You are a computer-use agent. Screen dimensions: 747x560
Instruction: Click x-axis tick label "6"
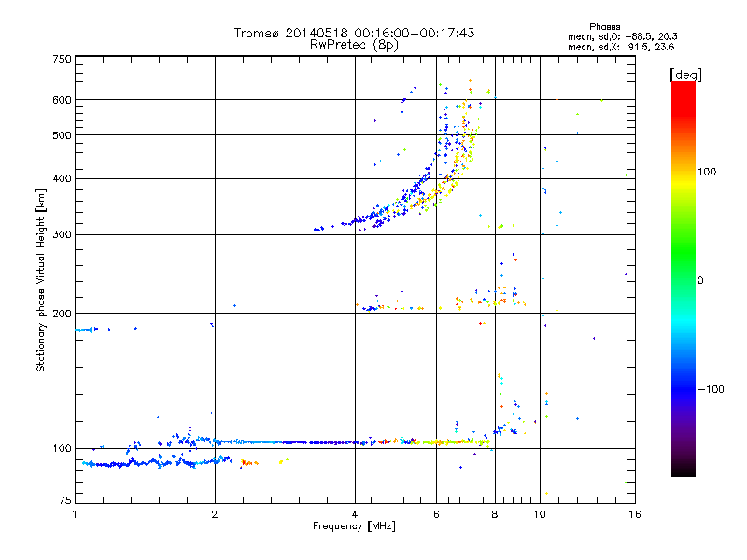(x=436, y=514)
